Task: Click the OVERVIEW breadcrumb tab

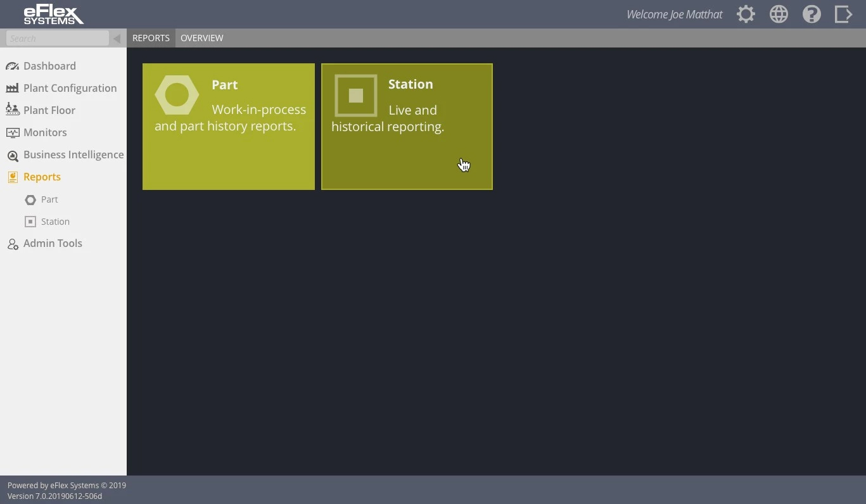Action: pos(201,38)
